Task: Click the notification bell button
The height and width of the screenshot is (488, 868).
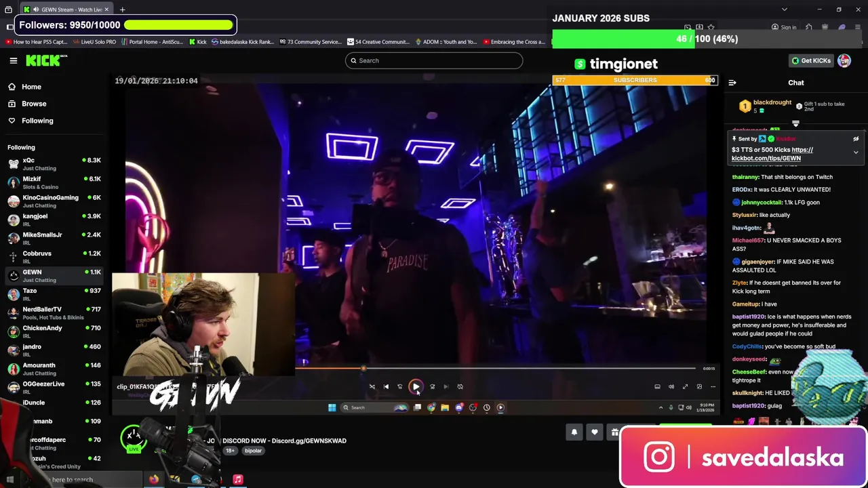Action: (x=574, y=432)
